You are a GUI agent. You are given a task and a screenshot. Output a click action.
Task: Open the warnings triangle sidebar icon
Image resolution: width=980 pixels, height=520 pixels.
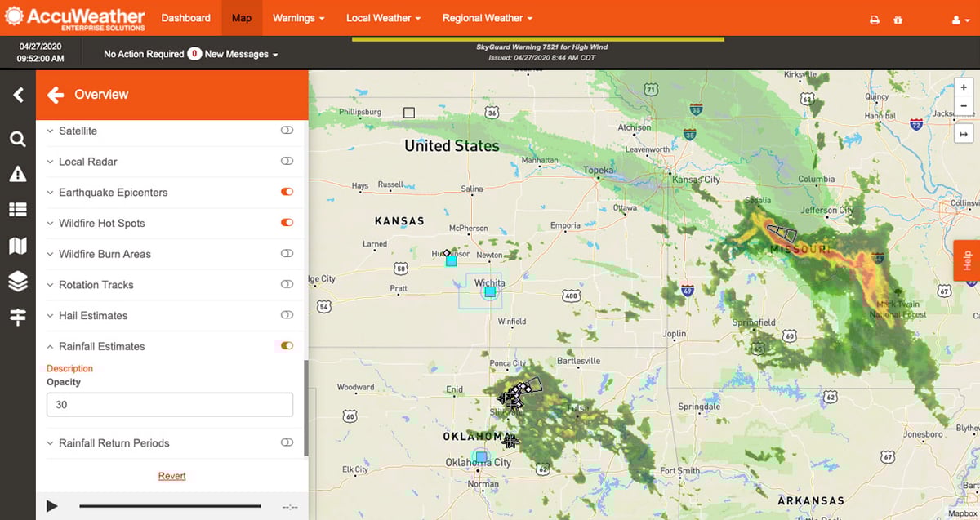[x=17, y=174]
